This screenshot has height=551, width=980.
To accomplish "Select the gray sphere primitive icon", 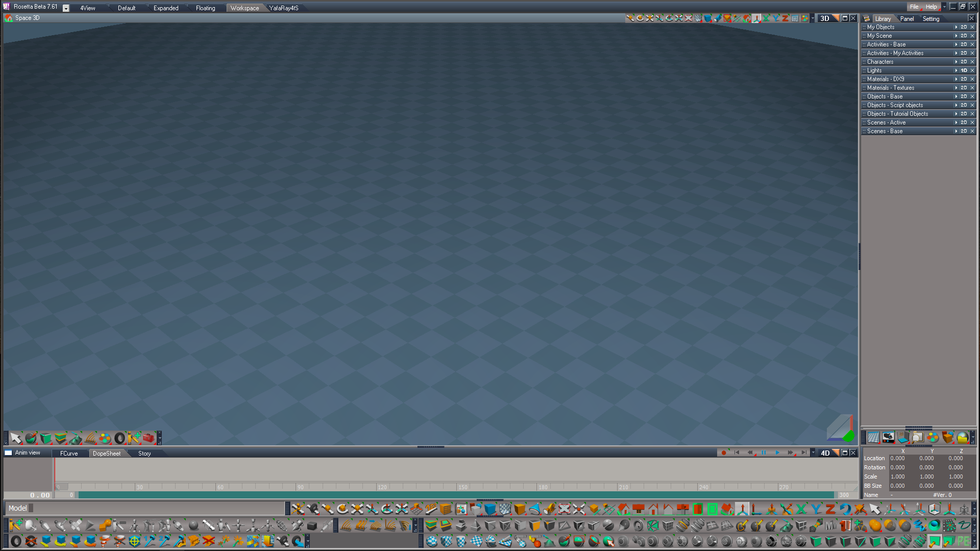I will 193,525.
